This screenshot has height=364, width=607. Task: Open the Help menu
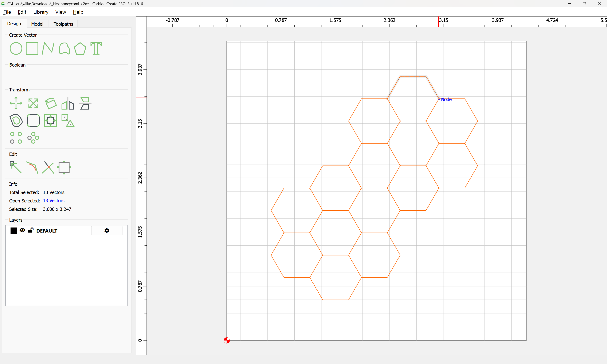click(78, 12)
